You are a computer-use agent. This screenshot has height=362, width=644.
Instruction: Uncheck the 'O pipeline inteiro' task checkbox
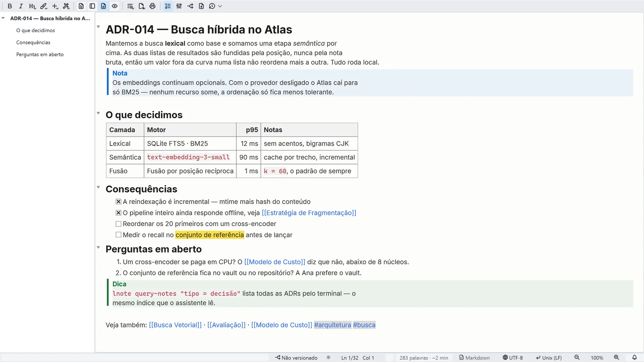click(118, 213)
